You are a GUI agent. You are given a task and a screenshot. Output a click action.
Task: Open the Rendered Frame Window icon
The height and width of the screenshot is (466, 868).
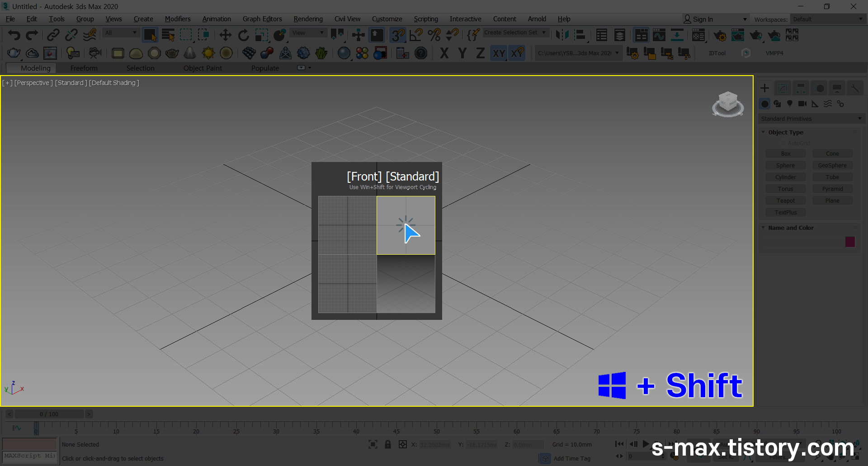738,35
